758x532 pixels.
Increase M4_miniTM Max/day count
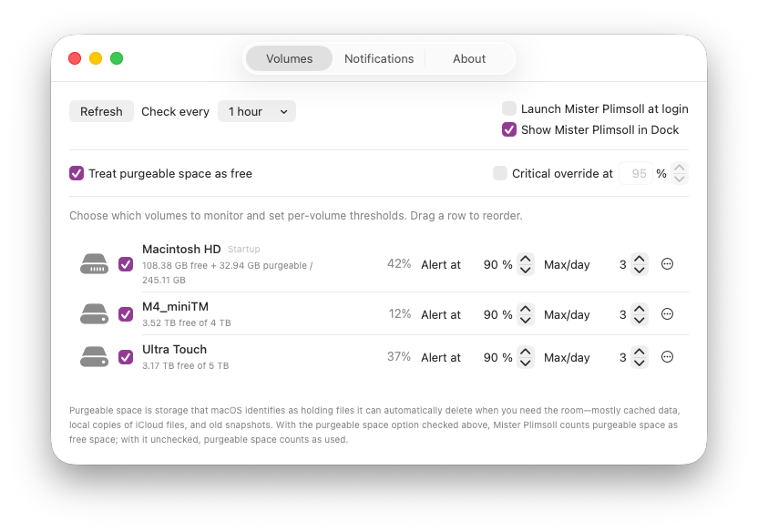point(639,309)
